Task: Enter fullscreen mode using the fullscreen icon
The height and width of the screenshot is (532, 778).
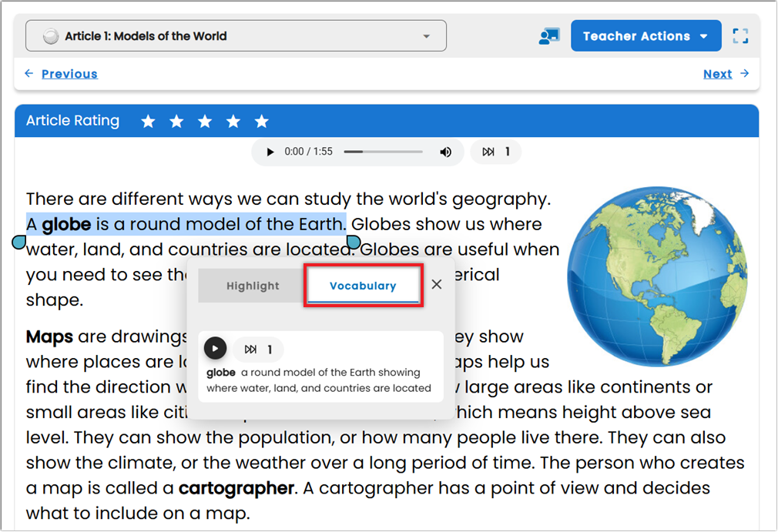Action: [740, 35]
